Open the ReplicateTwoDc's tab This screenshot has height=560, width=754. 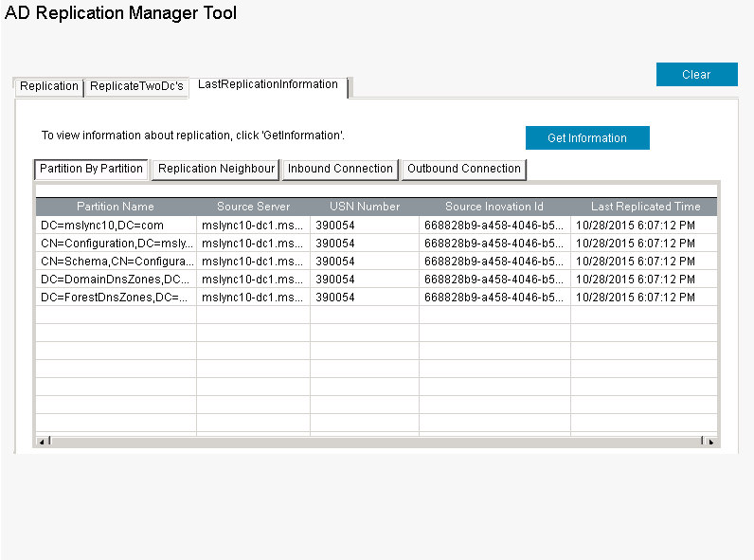pyautogui.click(x=136, y=86)
